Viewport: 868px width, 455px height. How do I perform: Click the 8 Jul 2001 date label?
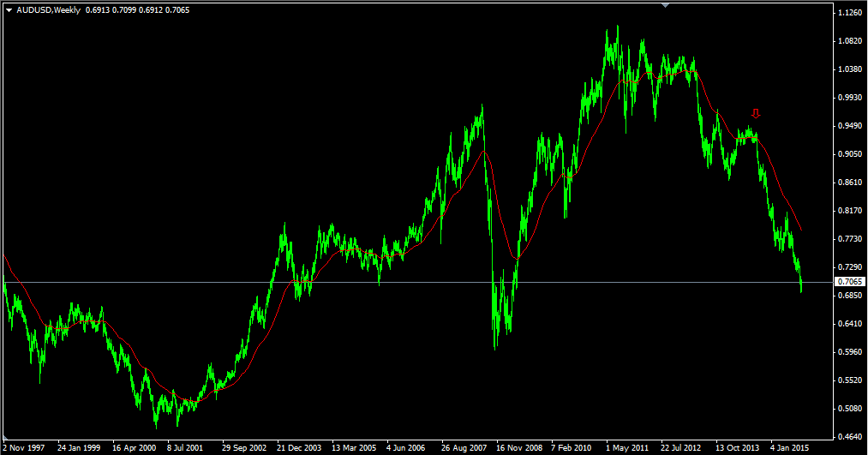tap(185, 447)
